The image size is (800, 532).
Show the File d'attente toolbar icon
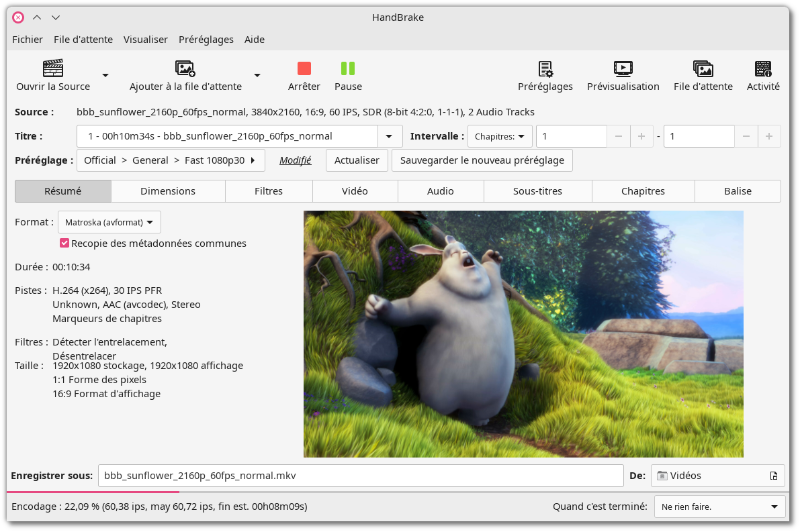point(703,68)
